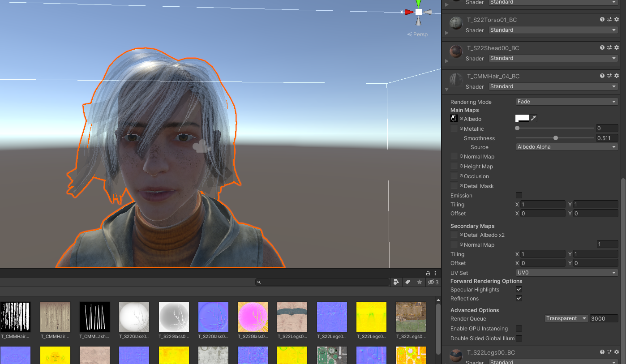This screenshot has height=364, width=626.
Task: Show favorite assets via star icon
Action: (419, 282)
